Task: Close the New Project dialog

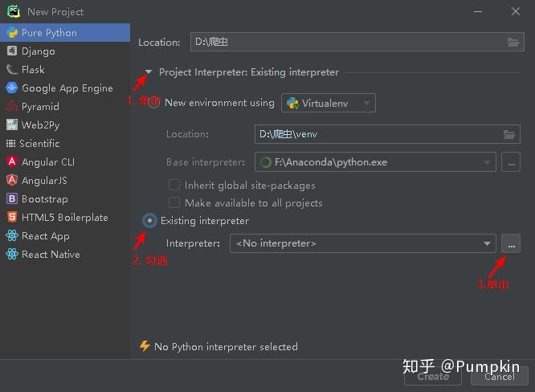Action: pyautogui.click(x=516, y=11)
